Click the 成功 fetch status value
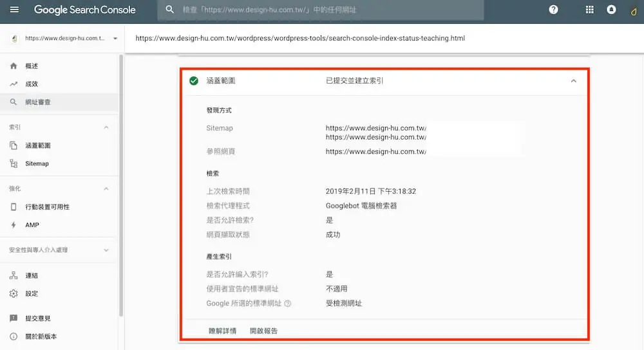This screenshot has width=644, height=350. [333, 235]
